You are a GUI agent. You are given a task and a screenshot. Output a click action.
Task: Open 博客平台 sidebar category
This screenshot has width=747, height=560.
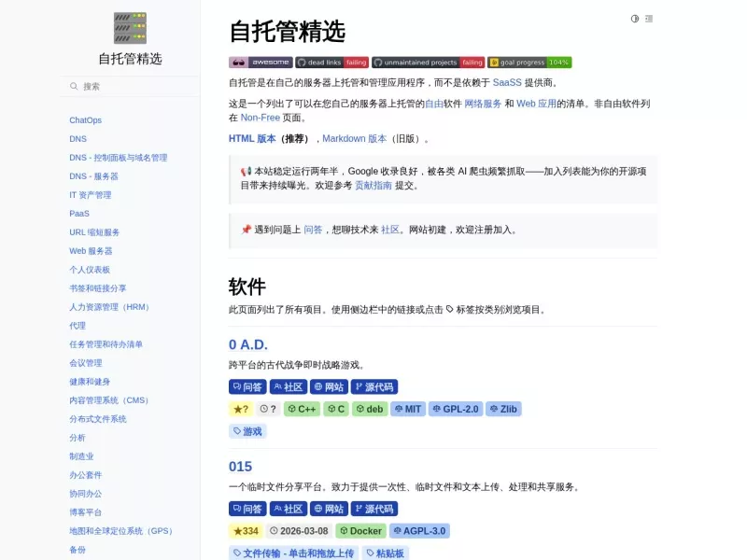click(85, 512)
